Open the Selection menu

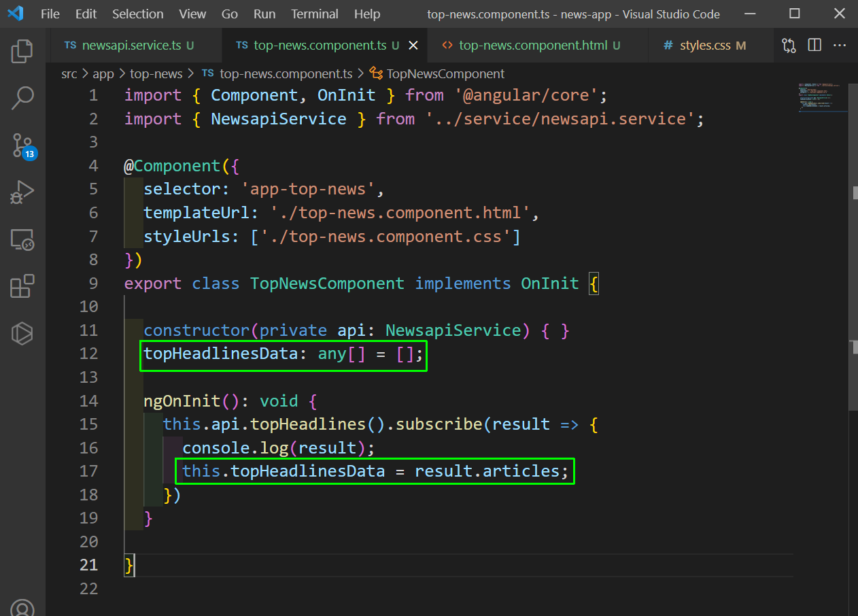click(x=138, y=14)
